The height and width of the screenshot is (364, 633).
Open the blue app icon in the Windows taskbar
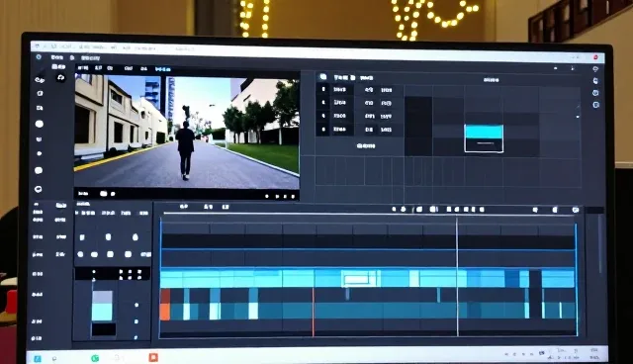38,358
